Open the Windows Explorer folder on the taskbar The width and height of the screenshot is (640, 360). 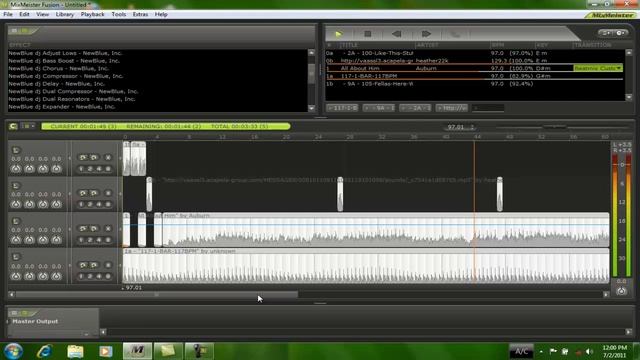click(75, 351)
